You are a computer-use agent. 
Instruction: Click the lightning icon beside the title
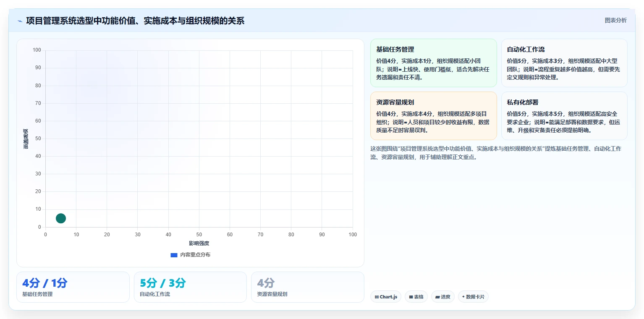pos(20,21)
